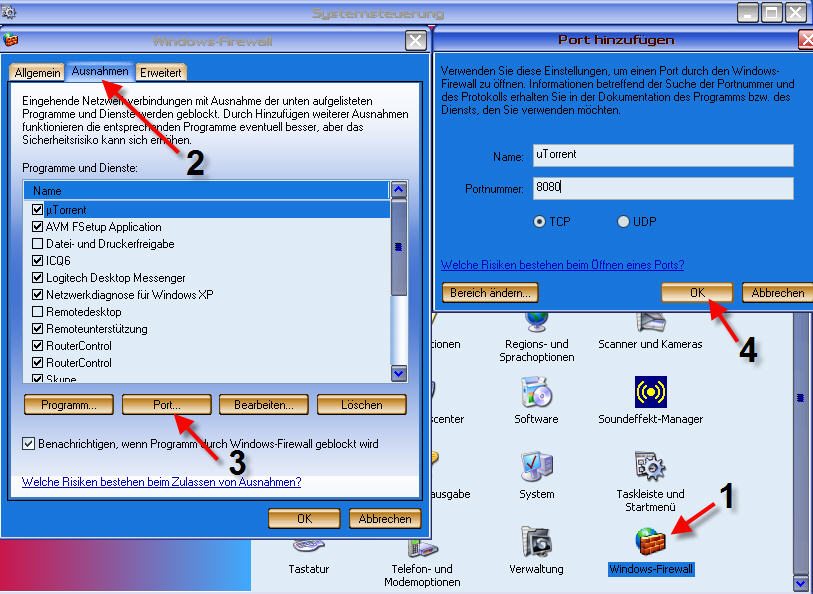Image resolution: width=813 pixels, height=594 pixels.
Task: Open the port risks help link
Action: point(563,265)
